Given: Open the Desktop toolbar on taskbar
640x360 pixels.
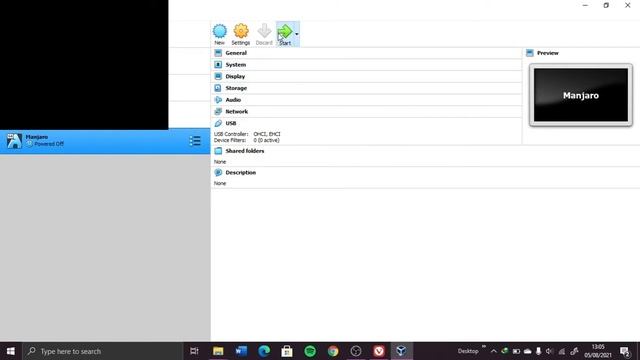Looking at the screenshot, I should tap(468, 351).
